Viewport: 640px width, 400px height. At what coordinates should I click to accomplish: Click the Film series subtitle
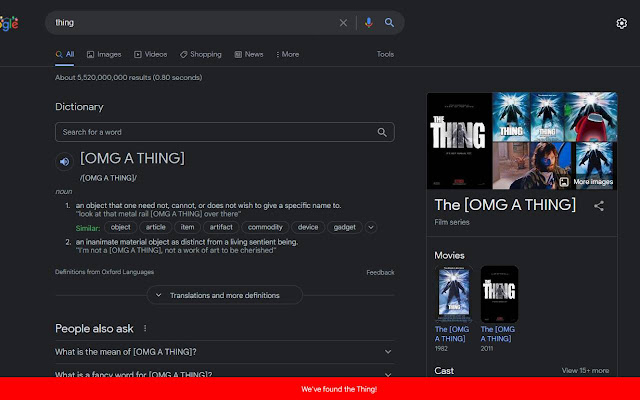point(452,222)
